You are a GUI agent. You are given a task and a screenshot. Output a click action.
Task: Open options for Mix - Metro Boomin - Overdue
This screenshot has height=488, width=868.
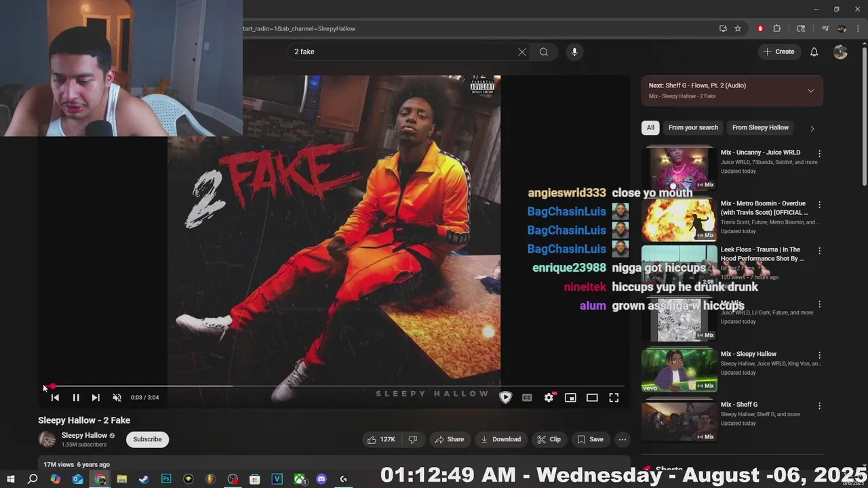coord(819,205)
